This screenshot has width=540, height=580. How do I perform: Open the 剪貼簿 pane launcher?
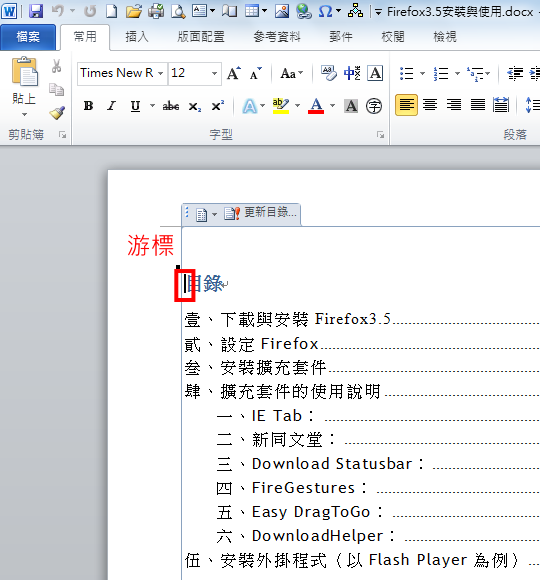pyautogui.click(x=63, y=135)
